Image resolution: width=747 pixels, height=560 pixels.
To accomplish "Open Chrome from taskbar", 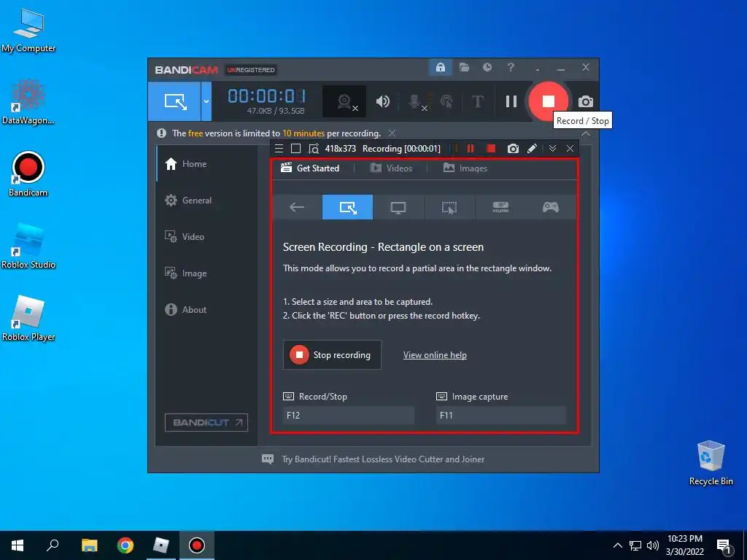I will click(x=125, y=545).
